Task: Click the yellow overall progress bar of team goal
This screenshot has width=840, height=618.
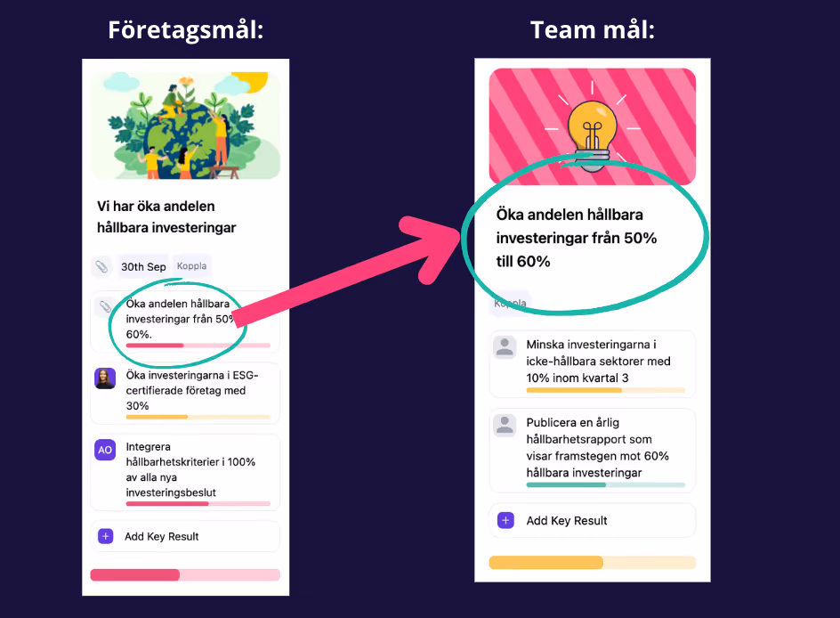Action: (x=593, y=562)
